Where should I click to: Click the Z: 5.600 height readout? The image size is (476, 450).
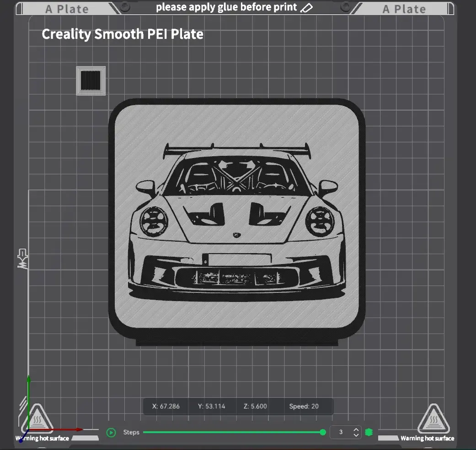[255, 406]
